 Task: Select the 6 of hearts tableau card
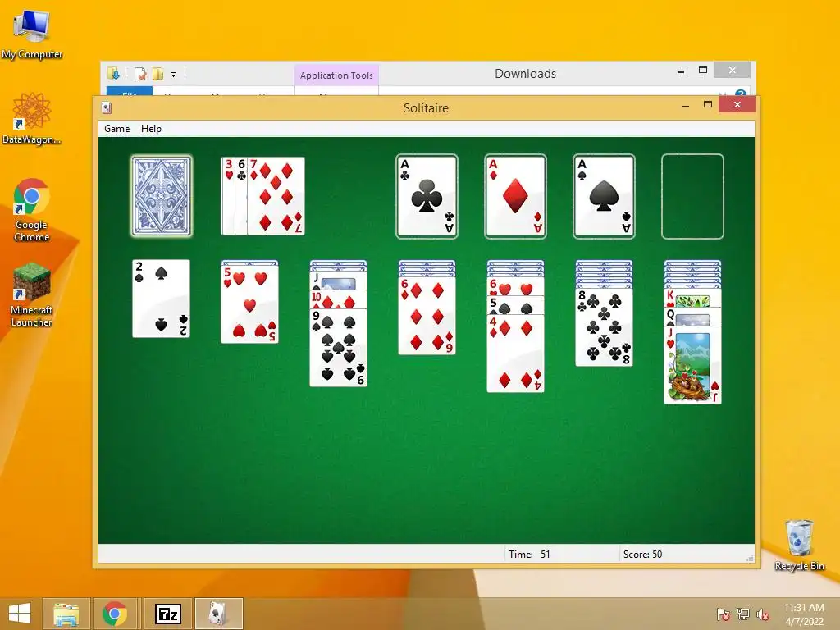515,286
